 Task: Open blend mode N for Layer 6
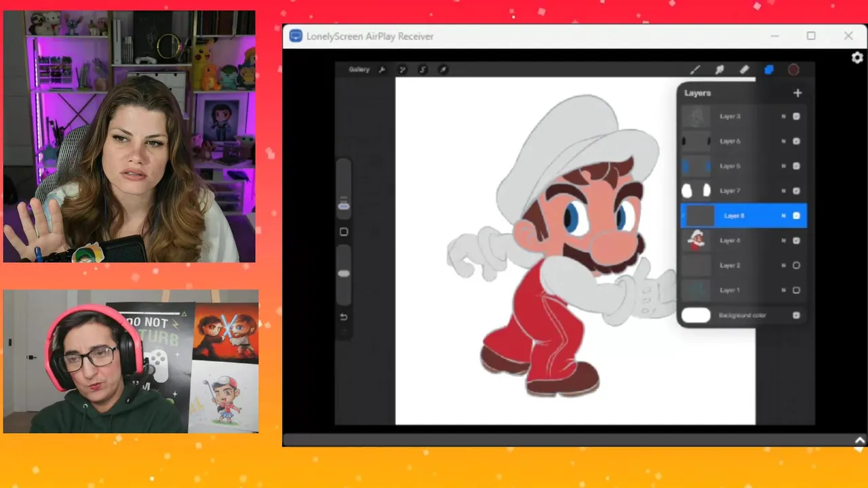coord(783,141)
